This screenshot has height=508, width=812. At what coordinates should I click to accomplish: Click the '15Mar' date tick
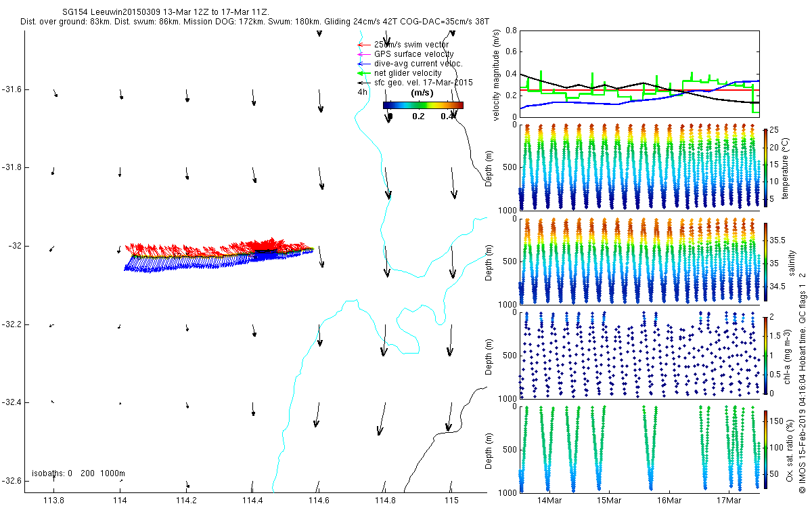(x=609, y=501)
